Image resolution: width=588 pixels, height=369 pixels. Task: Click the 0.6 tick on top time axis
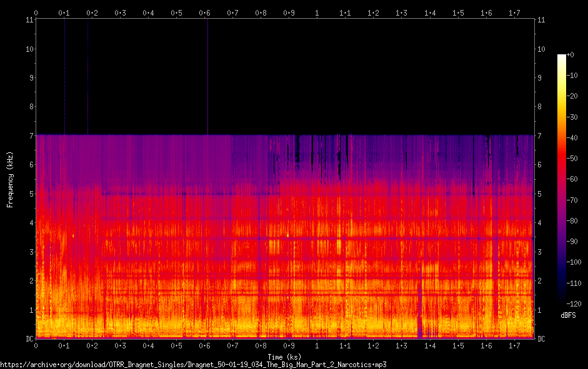pos(204,12)
